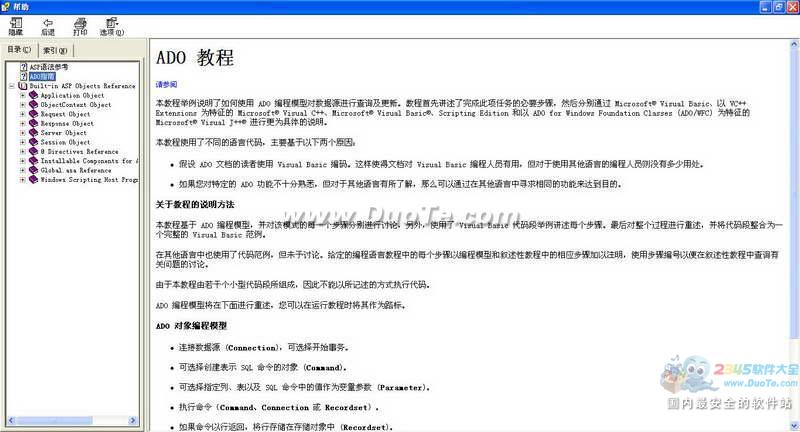Viewport: 800px width, 432px height.
Task: Open the 选项 (Options) toolbar icon
Action: coord(111,22)
